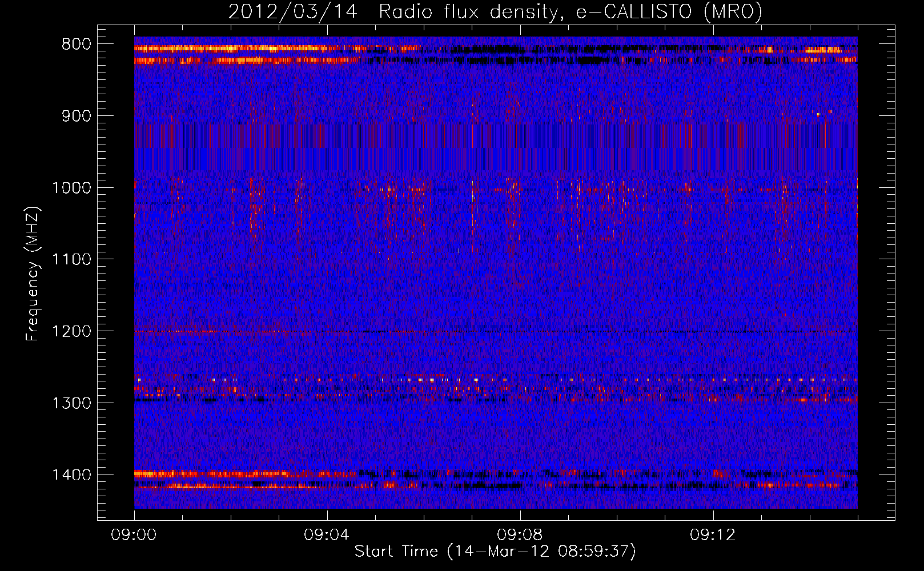Viewport: 924px width, 571px height.
Task: Select the 'Frequency (MHZ)' axis label
Action: click(33, 274)
